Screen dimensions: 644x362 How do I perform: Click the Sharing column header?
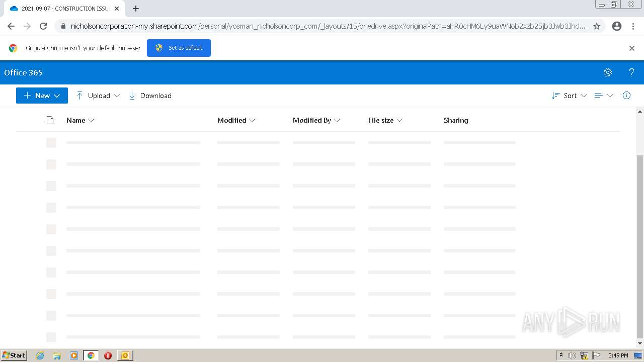click(456, 120)
